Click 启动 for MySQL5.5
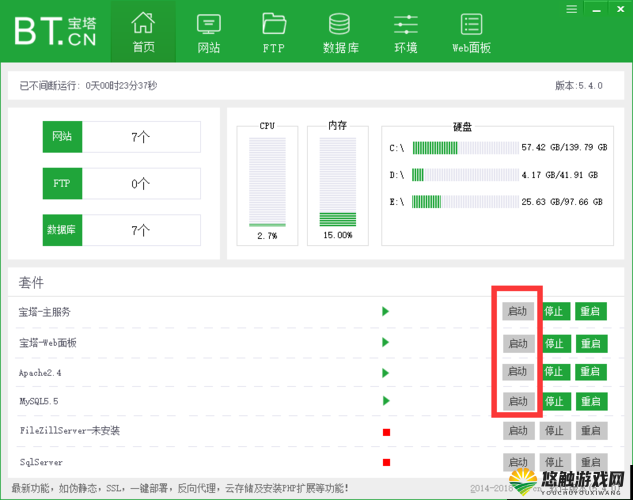 (519, 401)
